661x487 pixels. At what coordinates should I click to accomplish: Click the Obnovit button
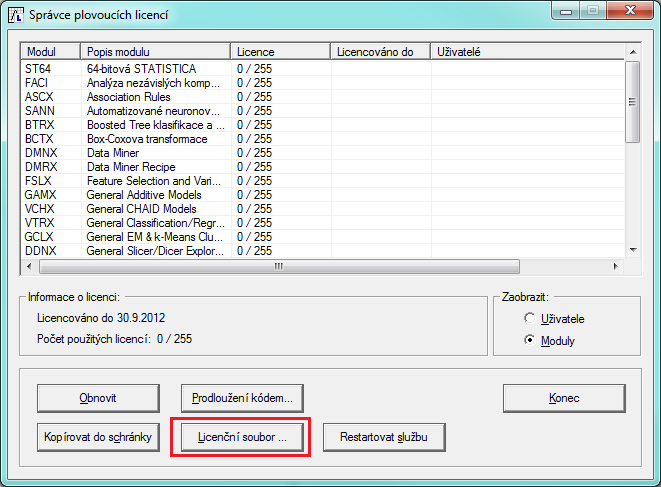[x=98, y=398]
